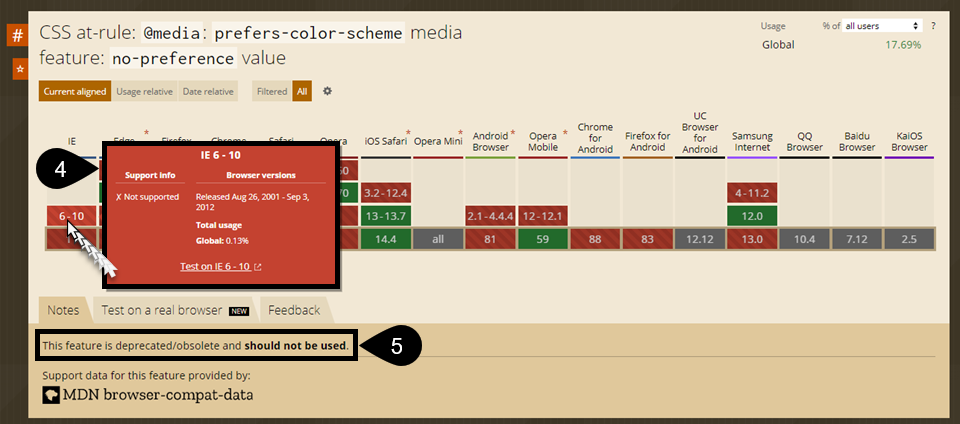Click the IE 6-10 version cell
The image size is (960, 424).
click(71, 216)
